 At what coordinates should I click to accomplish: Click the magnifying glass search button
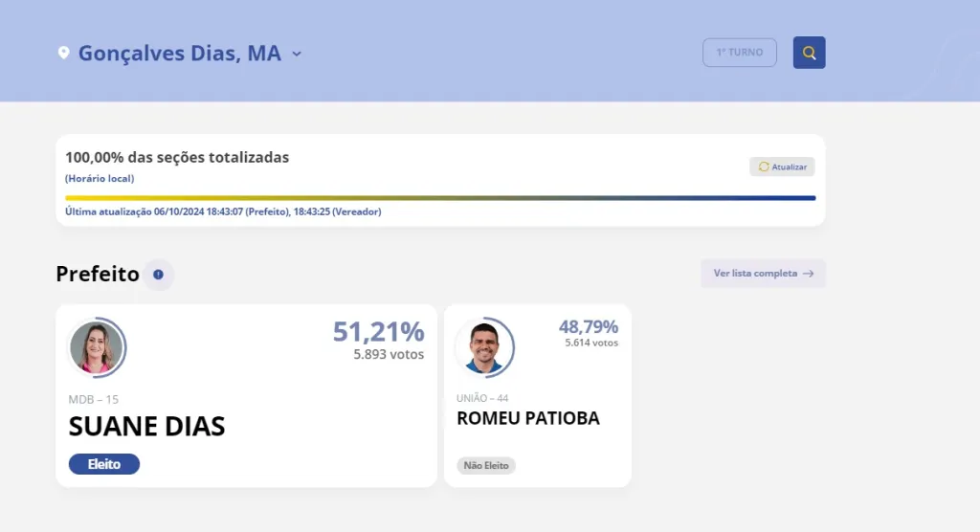coord(809,53)
